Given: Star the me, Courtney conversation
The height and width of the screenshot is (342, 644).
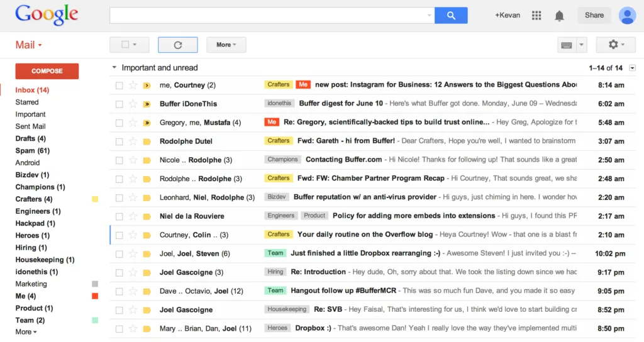Looking at the screenshot, I should (x=133, y=85).
